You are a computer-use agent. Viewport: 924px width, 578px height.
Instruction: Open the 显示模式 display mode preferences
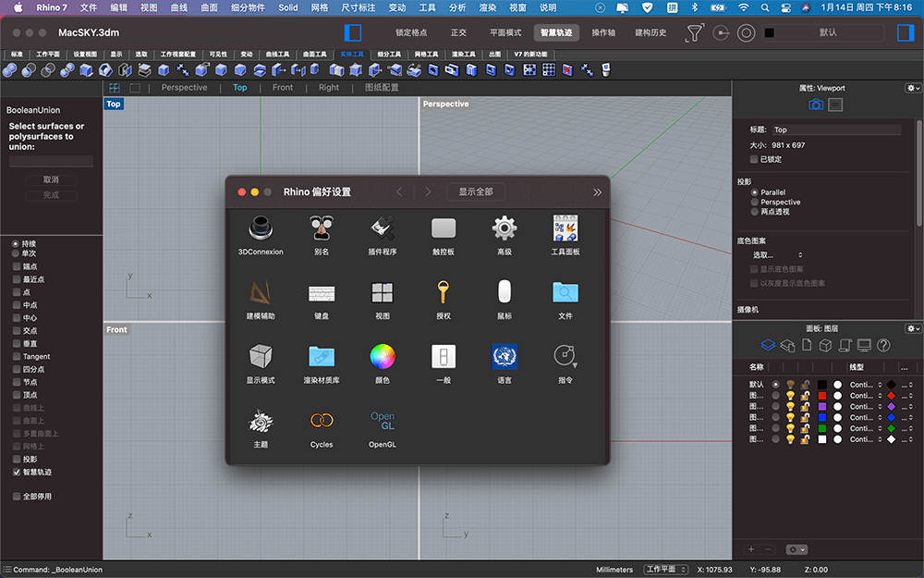pyautogui.click(x=261, y=357)
